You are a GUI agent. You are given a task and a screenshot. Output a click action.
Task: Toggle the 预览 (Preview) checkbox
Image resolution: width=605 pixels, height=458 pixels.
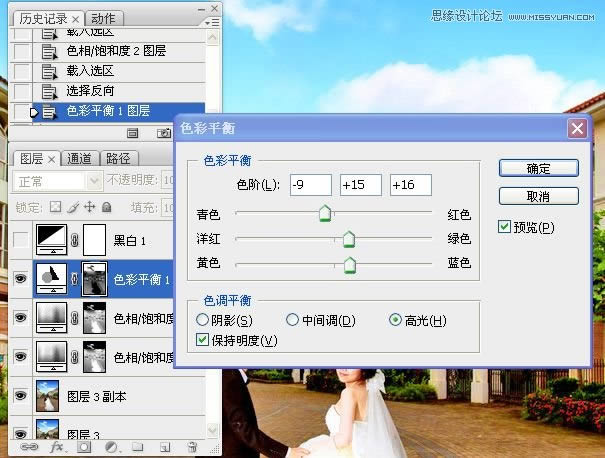pyautogui.click(x=505, y=228)
